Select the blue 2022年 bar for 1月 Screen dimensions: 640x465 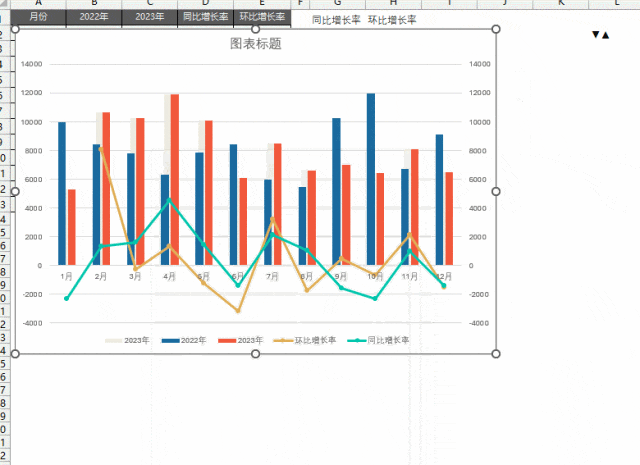tap(62, 194)
